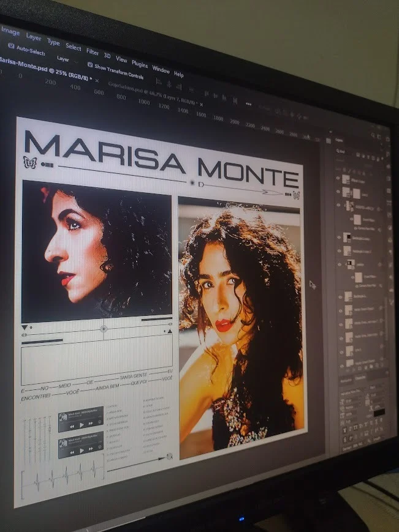Toggle first Camera Raw Filter visibility
The height and width of the screenshot is (532, 399).
pyautogui.click(x=355, y=228)
